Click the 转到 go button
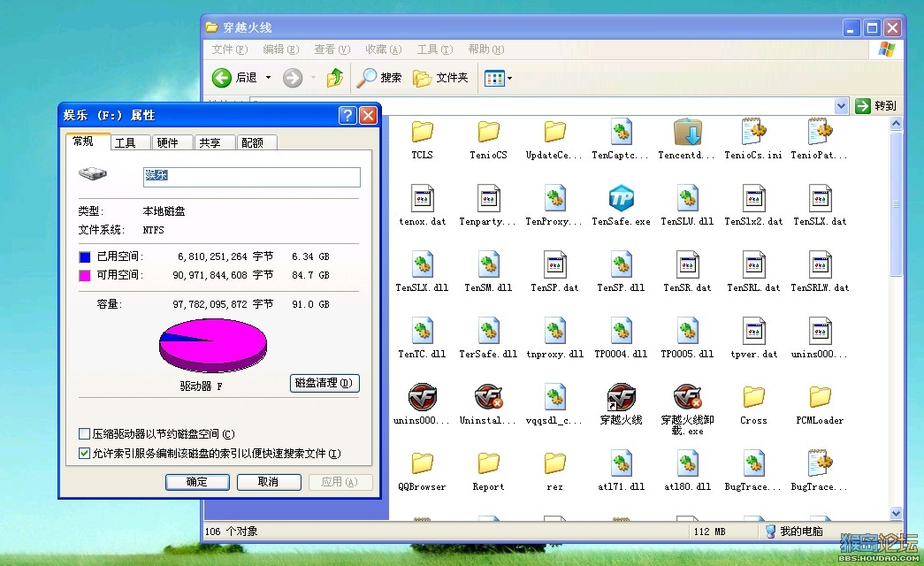This screenshot has width=924, height=566. [875, 105]
